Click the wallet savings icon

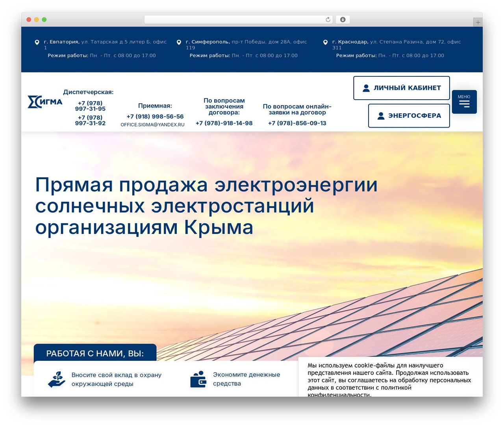pyautogui.click(x=198, y=379)
